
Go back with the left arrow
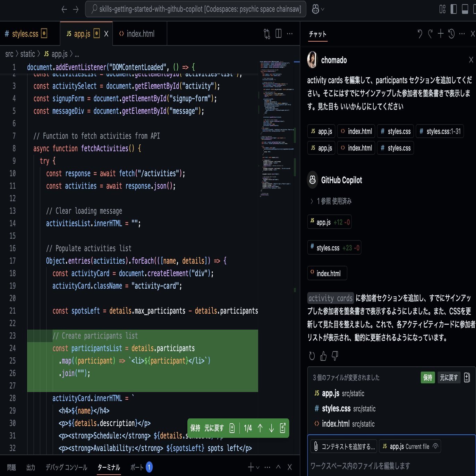pos(64,9)
